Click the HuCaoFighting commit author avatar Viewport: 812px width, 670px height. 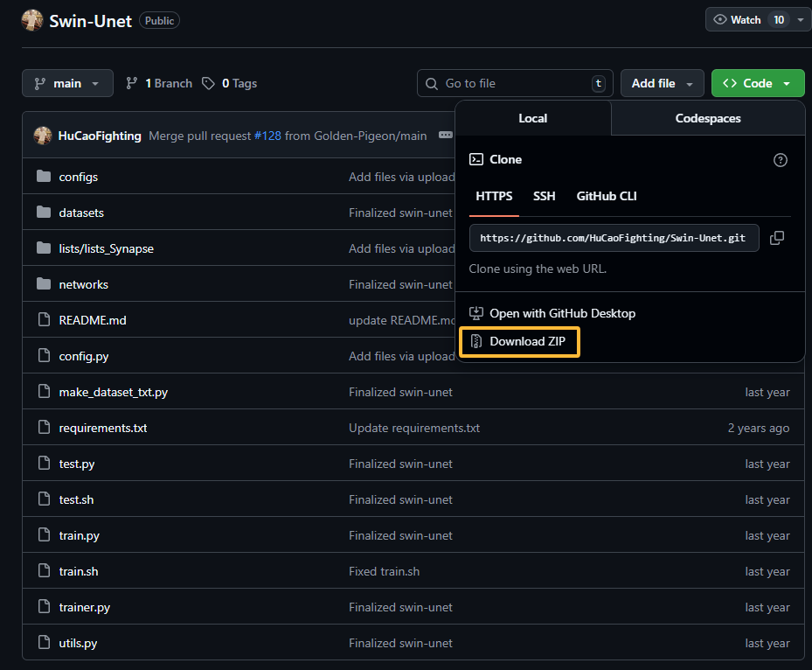point(43,136)
